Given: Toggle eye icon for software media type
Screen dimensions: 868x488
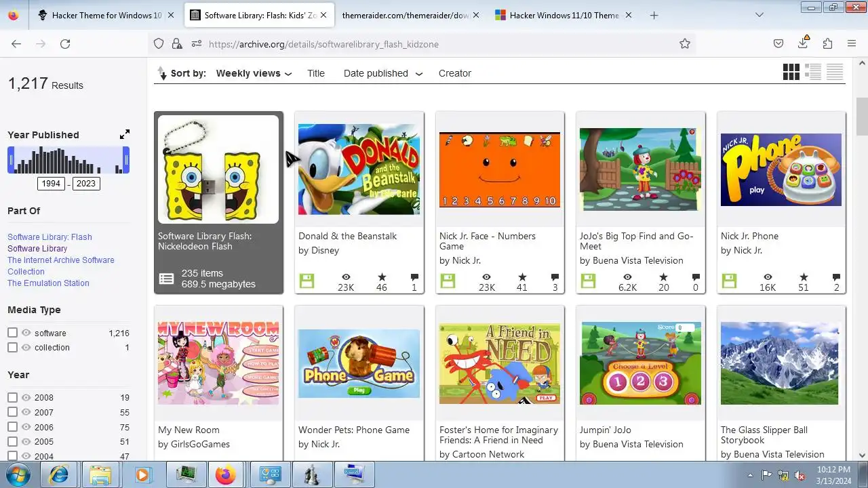Looking at the screenshot, I should click(x=26, y=333).
